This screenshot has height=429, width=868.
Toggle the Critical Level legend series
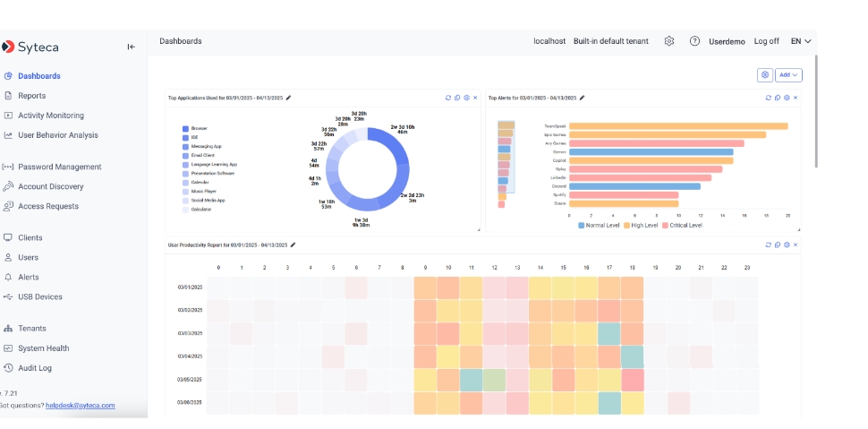pos(681,225)
